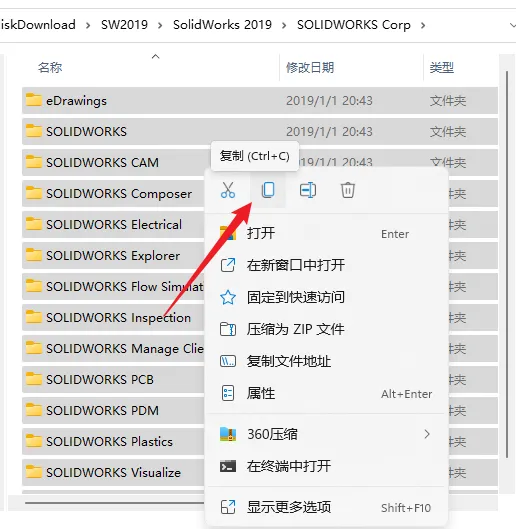Image resolution: width=516 pixels, height=529 pixels.
Task: Click SOLIDWORKS Plastics folder icon
Action: [x=34, y=441]
